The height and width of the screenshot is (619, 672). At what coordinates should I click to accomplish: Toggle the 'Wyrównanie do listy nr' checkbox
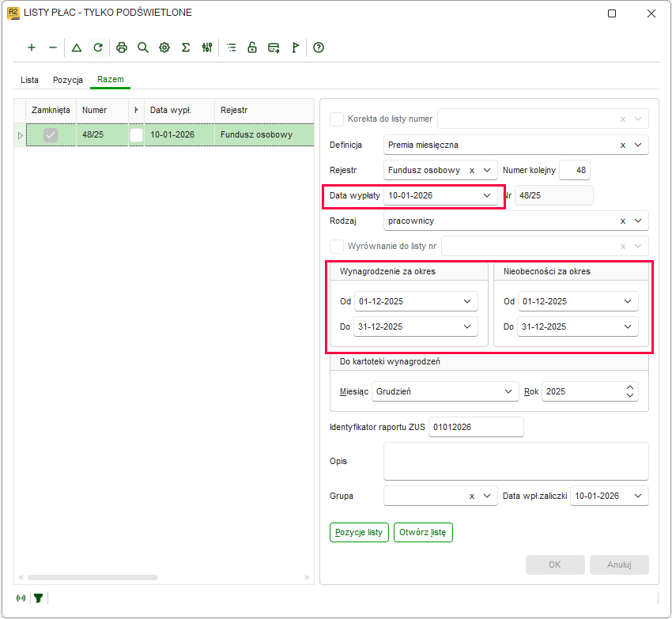click(337, 247)
